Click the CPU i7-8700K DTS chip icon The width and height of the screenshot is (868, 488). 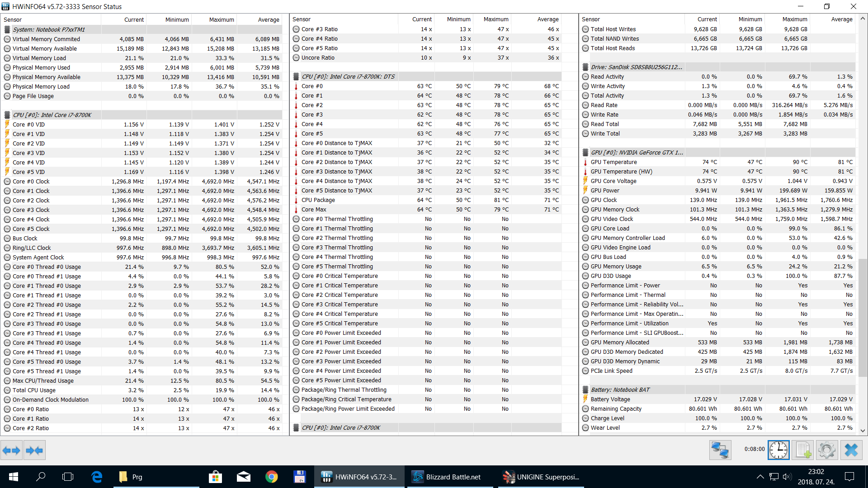pyautogui.click(x=296, y=76)
